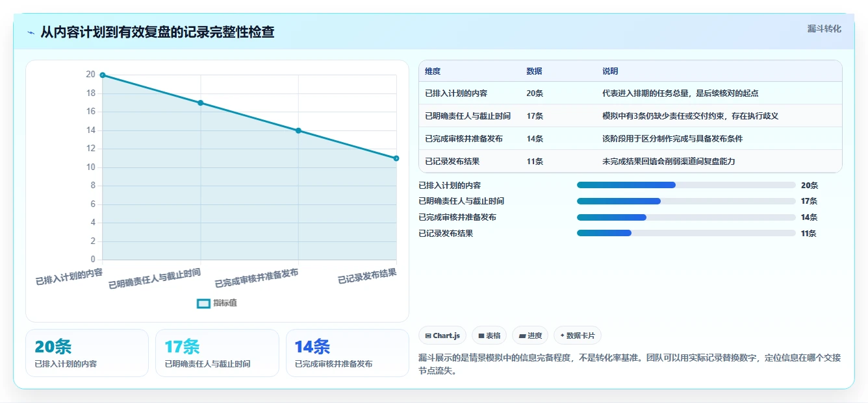Open the 20条 data card
This screenshot has width=868, height=403.
87,353
